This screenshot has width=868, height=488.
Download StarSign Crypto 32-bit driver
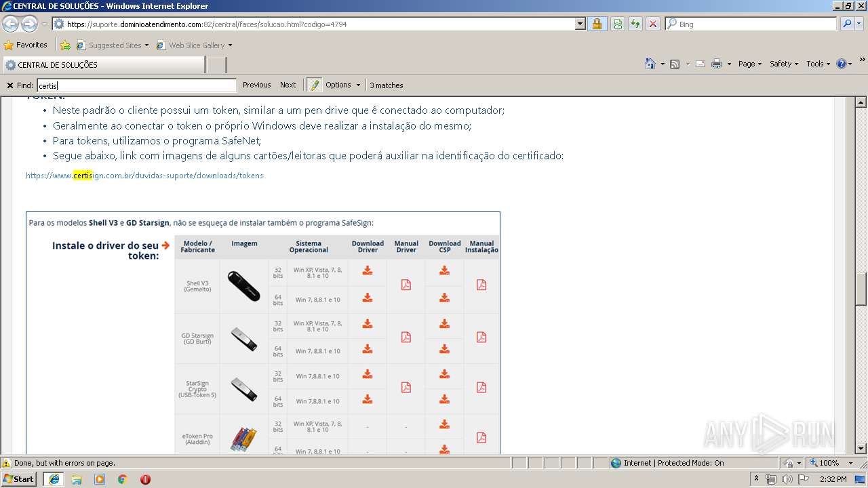coord(368,374)
